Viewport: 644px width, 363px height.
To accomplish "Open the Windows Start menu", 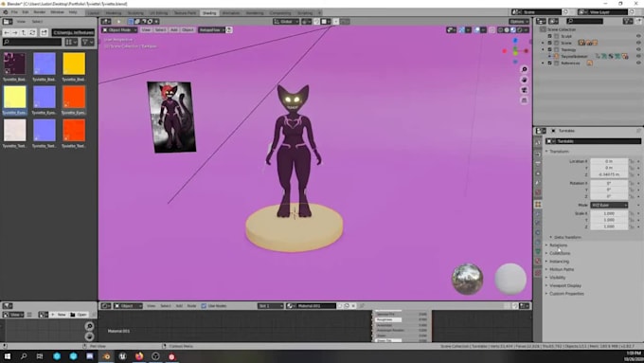I will tap(8, 356).
